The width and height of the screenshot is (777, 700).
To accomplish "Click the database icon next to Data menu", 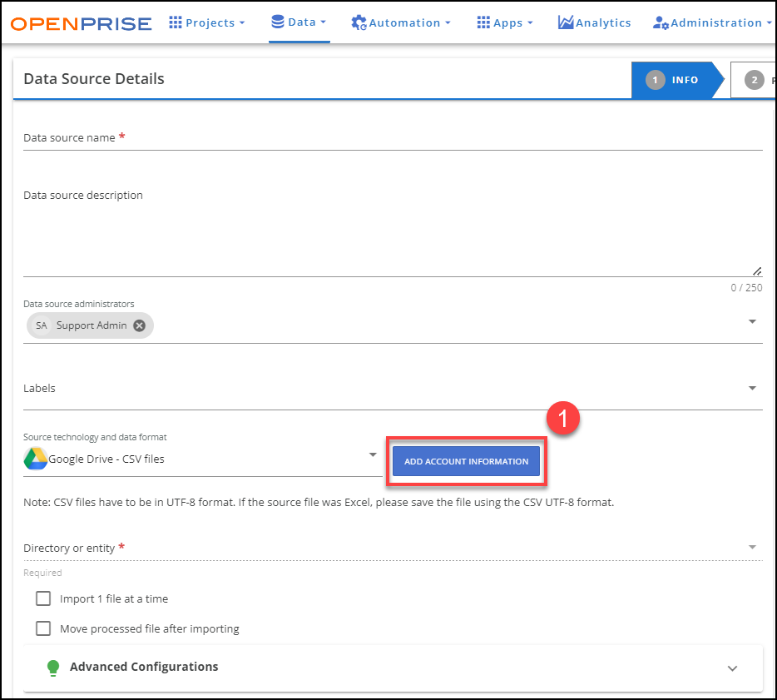I will tap(278, 22).
